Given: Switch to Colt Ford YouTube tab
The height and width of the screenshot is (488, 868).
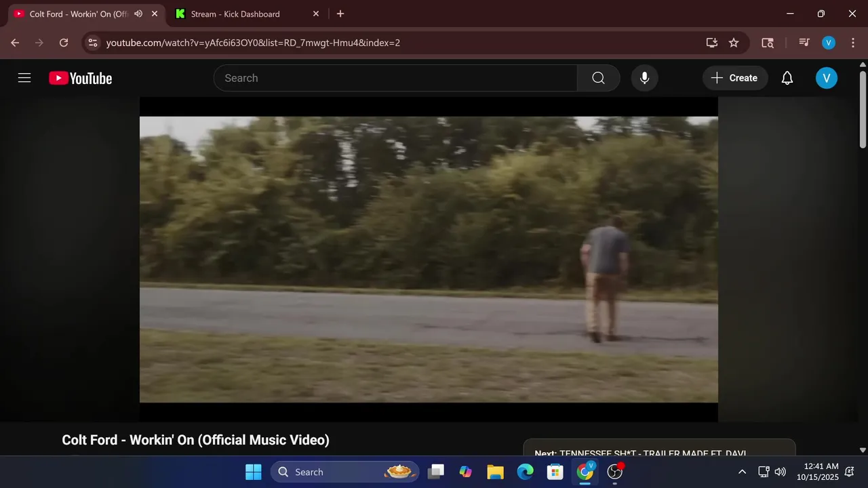Looking at the screenshot, I should [85, 14].
